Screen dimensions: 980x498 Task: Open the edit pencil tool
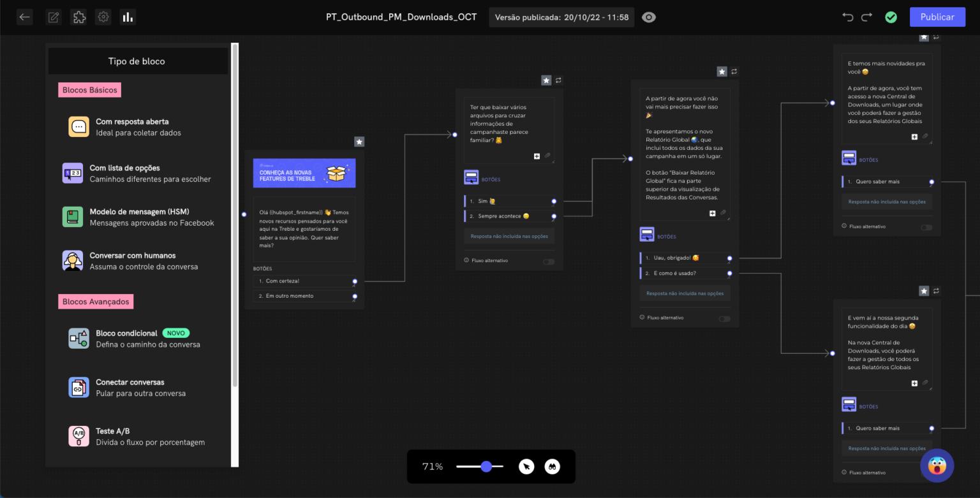pos(54,17)
